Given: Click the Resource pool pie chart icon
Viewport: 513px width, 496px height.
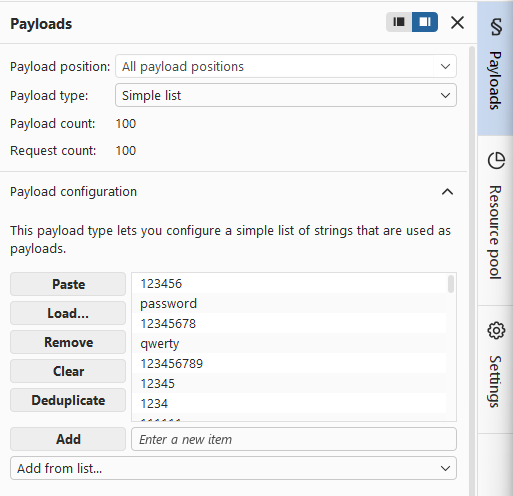Looking at the screenshot, I should (x=496, y=161).
